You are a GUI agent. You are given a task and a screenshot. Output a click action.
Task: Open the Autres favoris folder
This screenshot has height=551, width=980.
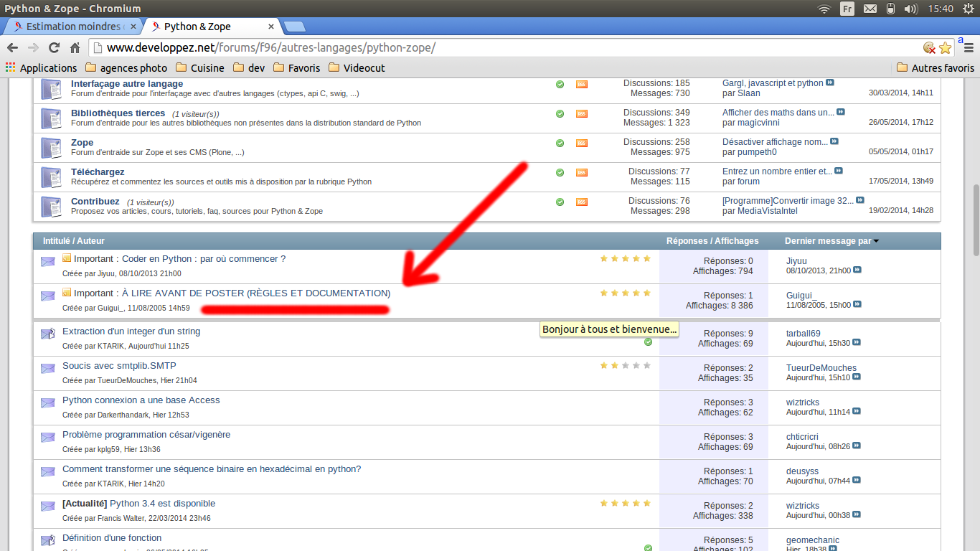936,68
